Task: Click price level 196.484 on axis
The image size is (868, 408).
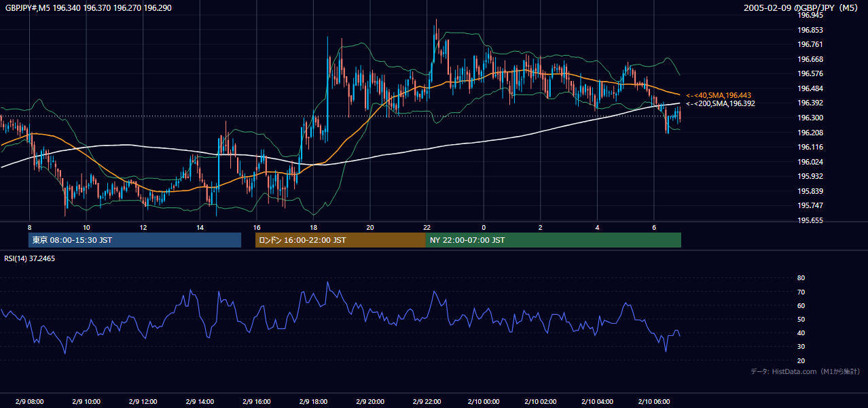Action: coord(810,88)
